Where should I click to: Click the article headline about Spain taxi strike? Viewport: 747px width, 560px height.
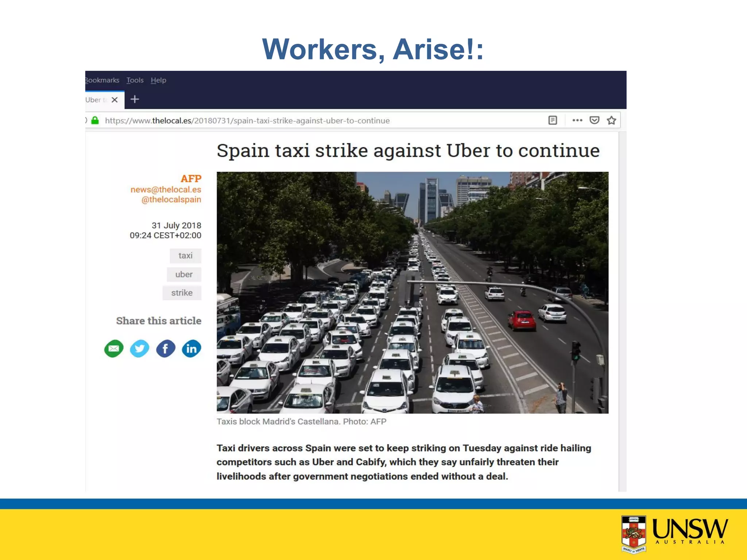(408, 151)
